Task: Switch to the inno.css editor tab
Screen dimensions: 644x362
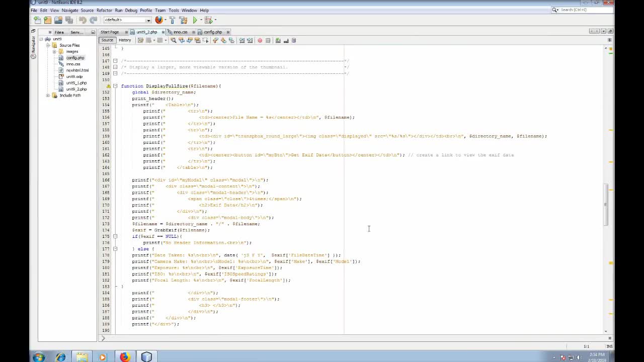Action: coord(181,32)
